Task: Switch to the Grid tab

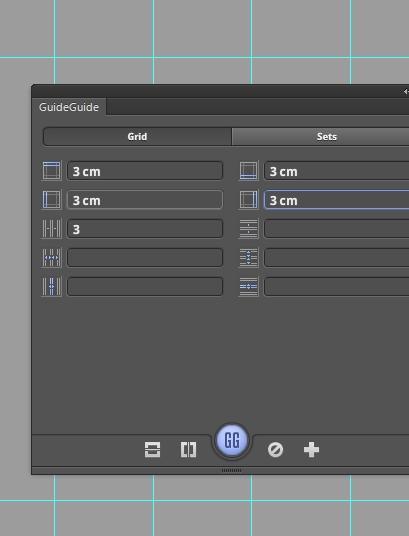Action: [x=137, y=136]
